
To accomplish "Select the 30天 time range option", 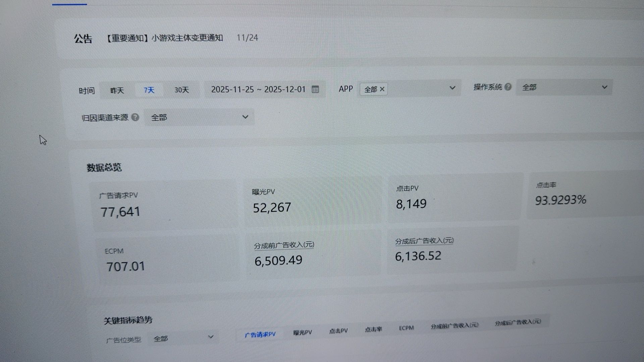I will coord(181,90).
